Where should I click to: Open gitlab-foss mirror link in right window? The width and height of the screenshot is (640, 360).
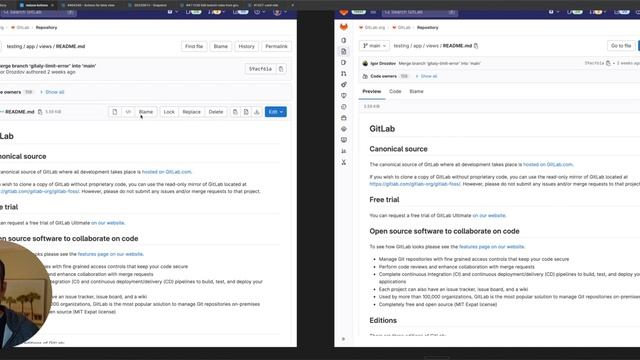point(415,184)
